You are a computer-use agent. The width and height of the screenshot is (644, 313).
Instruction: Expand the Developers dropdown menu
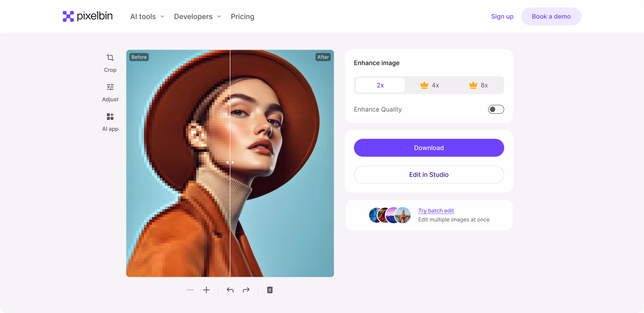pos(197,17)
